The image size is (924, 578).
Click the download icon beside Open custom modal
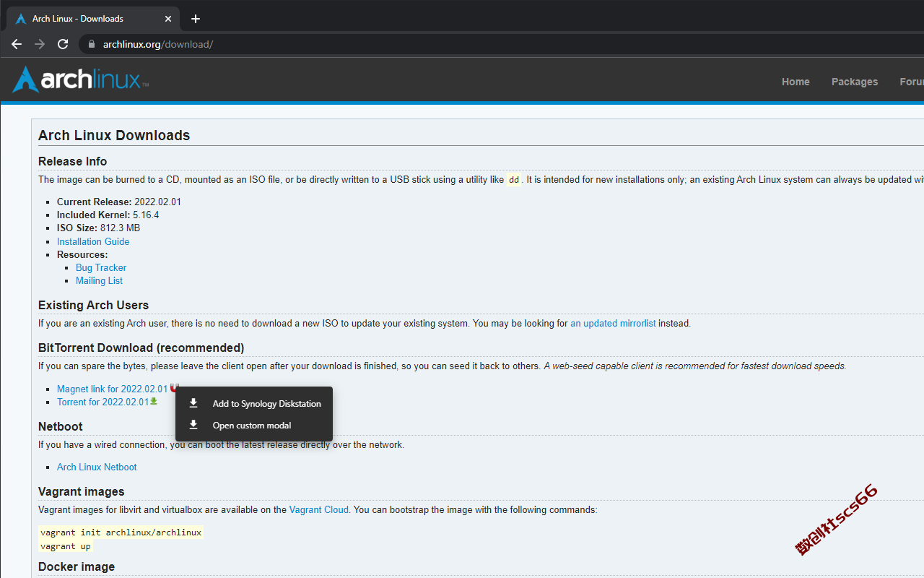193,425
